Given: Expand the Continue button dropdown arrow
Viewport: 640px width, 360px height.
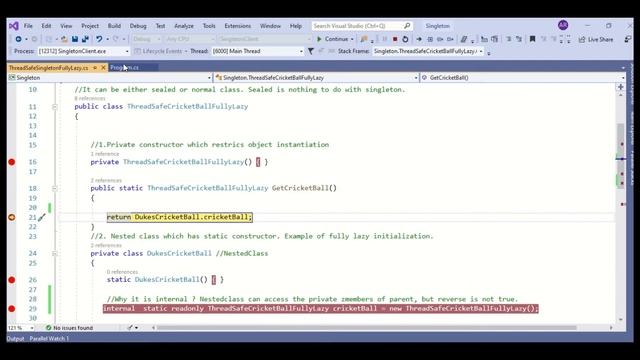Looking at the screenshot, I should click(x=352, y=39).
